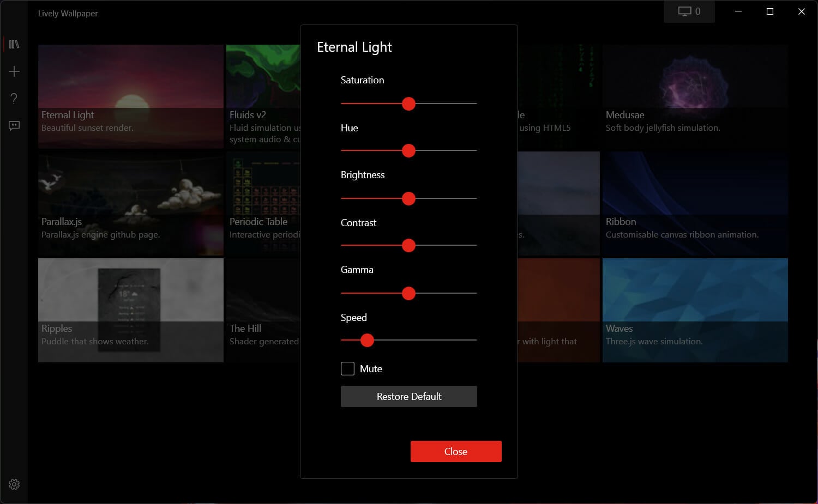Select the Medusae wallpaper thumbnail
The width and height of the screenshot is (818, 504).
[695, 96]
